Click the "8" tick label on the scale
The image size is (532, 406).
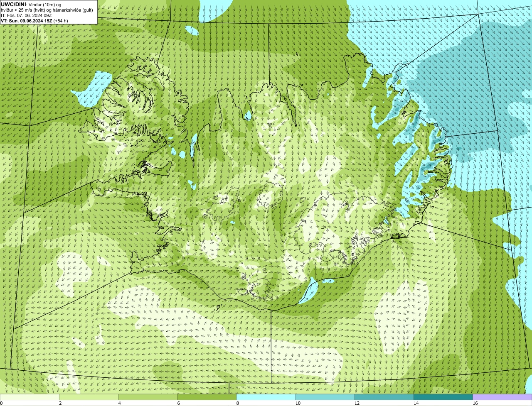coord(237,403)
